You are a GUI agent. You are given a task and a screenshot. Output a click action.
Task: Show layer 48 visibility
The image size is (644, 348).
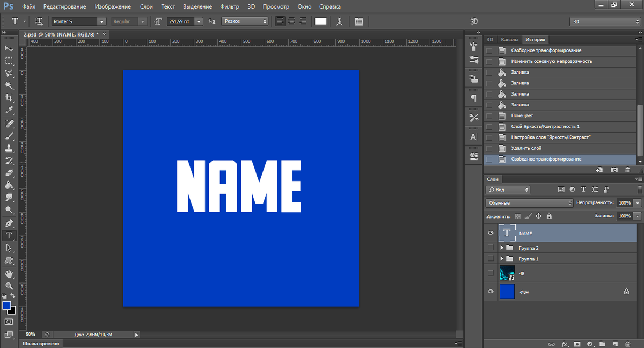click(x=490, y=273)
